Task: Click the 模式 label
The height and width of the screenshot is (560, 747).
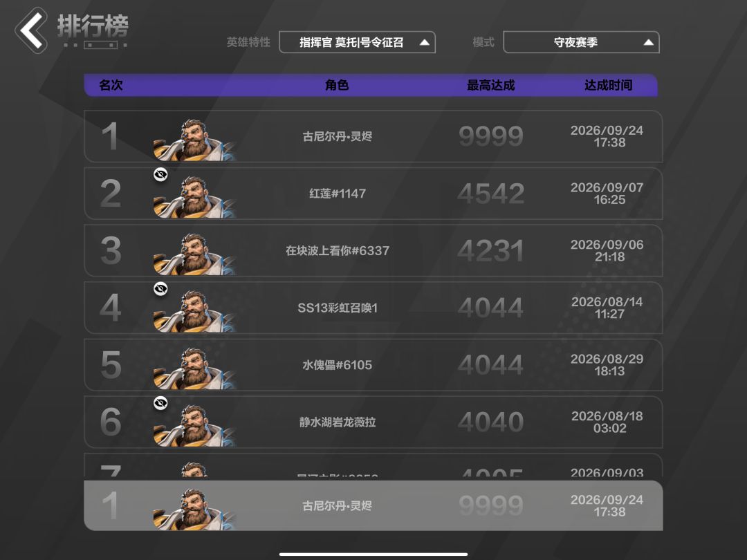Action: (483, 42)
